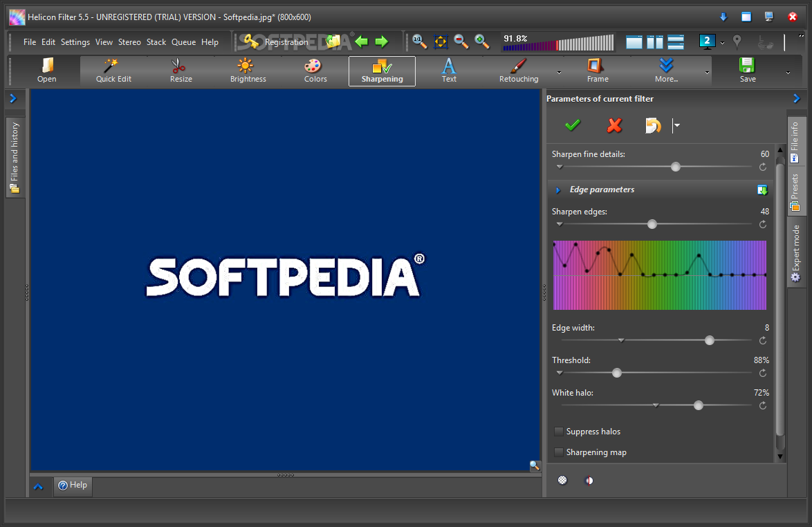Click the Registration button
This screenshot has height=527, width=812.
[x=277, y=42]
